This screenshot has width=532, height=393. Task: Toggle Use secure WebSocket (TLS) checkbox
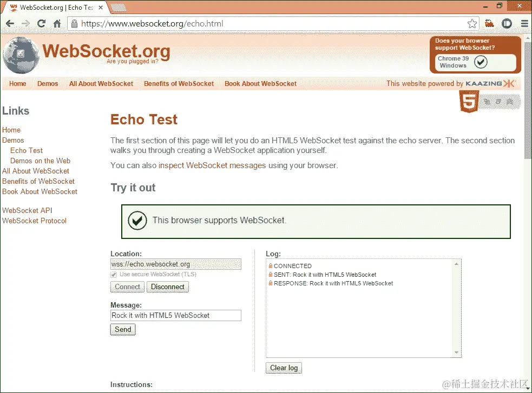[114, 275]
